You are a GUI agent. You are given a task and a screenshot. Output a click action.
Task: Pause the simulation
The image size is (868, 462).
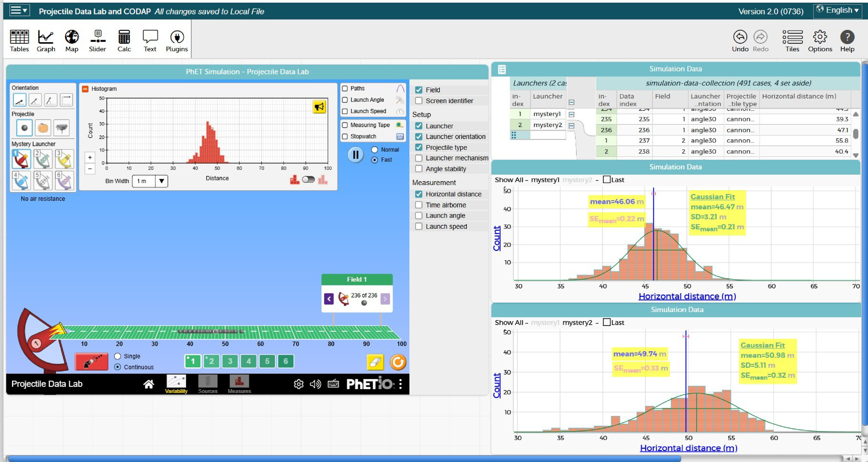point(355,155)
